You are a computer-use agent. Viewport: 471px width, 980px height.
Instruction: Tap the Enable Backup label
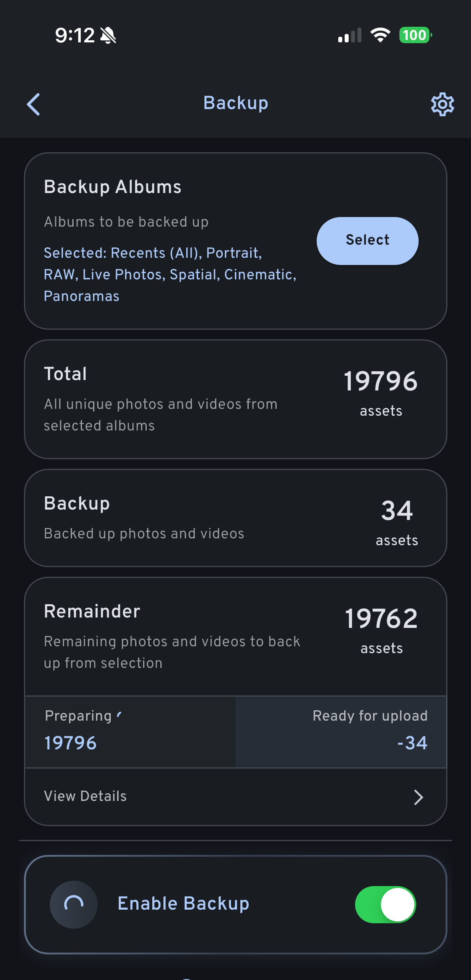tap(184, 904)
